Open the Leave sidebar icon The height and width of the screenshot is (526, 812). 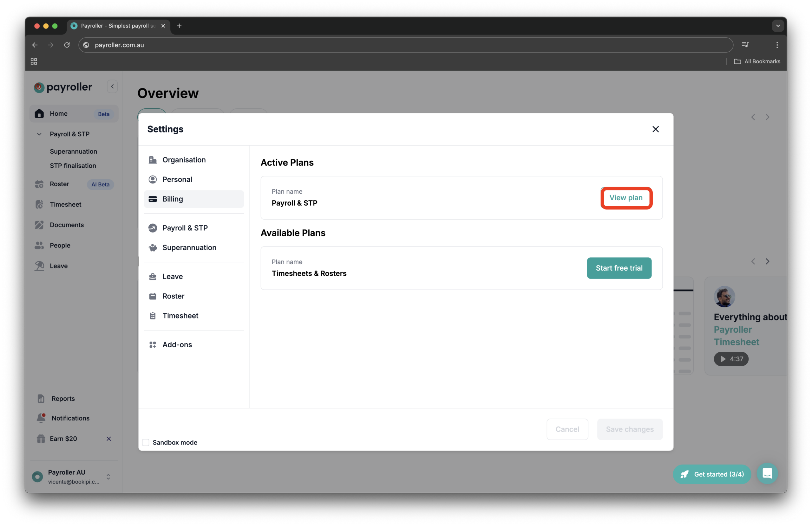tap(59, 266)
